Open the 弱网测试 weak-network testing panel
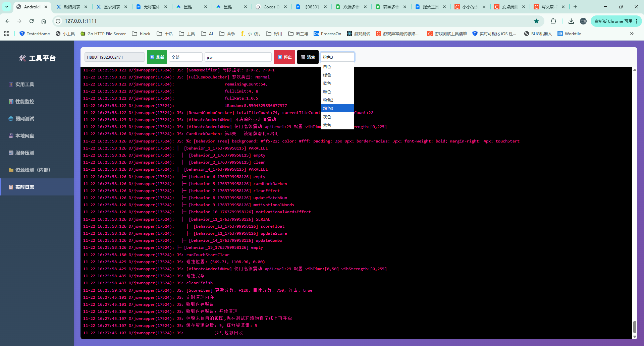This screenshot has height=346, width=644. point(24,118)
